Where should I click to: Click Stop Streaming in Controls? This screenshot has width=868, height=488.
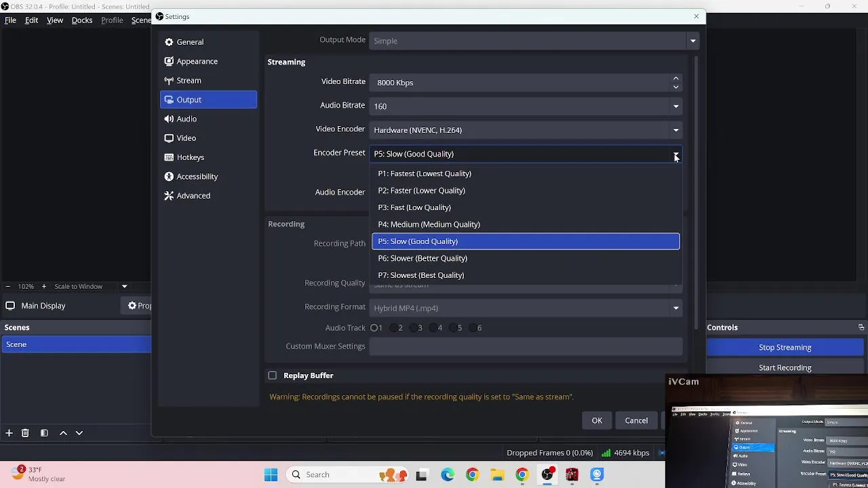785,347
